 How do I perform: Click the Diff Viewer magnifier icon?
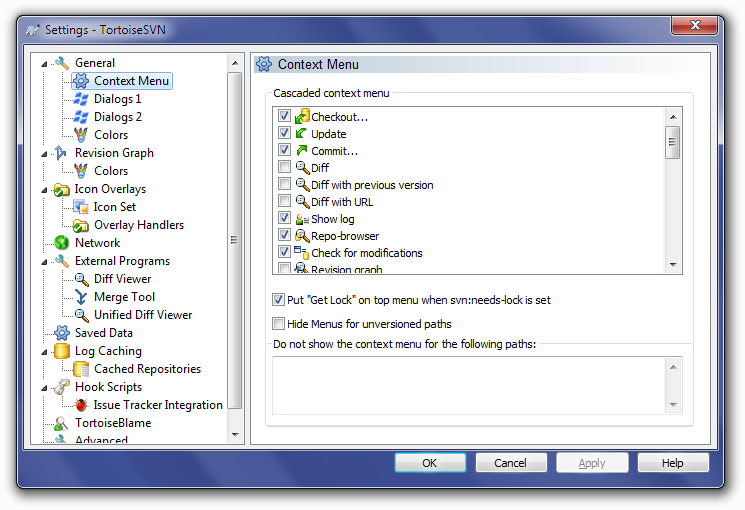point(82,279)
